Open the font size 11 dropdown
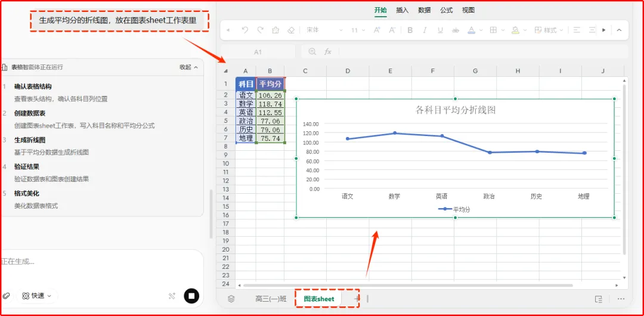This screenshot has width=644, height=316. [358, 30]
